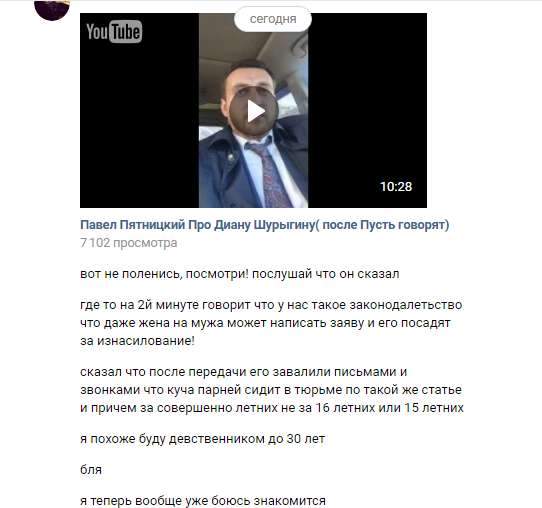This screenshot has height=508, width=542.
Task: Play the Павел Пятницкий video
Action: 254,111
